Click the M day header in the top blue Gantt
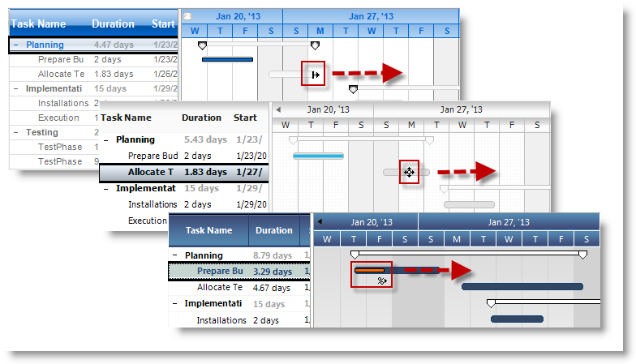Viewport: 636px width, 364px height. (320, 31)
